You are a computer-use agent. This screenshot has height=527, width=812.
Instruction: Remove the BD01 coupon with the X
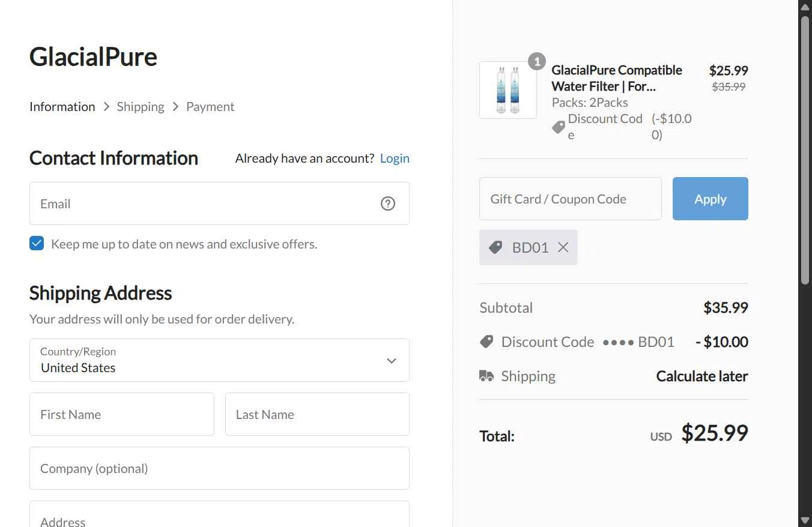coord(563,247)
